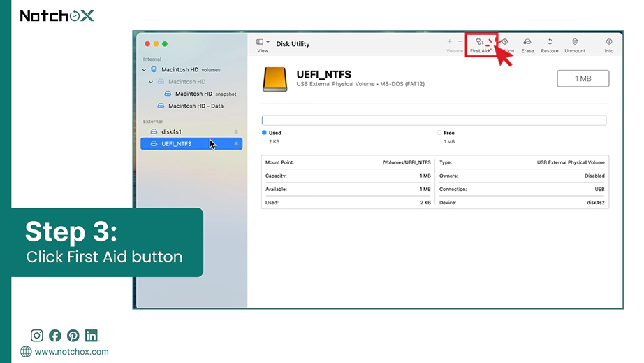644x363 pixels.
Task: Unmount the selected volume
Action: tap(575, 42)
